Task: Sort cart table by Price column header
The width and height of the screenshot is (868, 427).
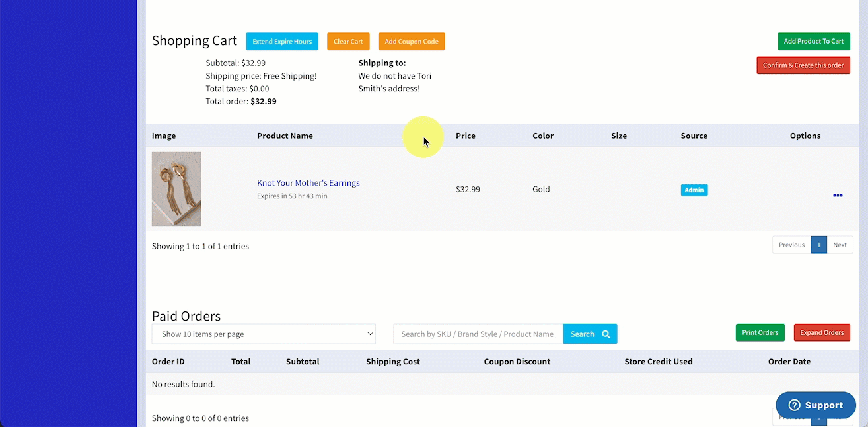Action: 465,136
